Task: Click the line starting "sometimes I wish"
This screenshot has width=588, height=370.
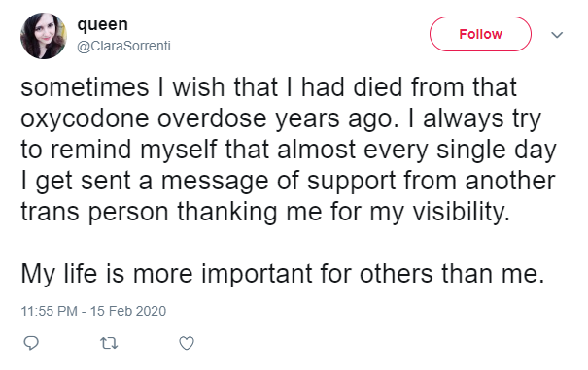Action: point(269,87)
